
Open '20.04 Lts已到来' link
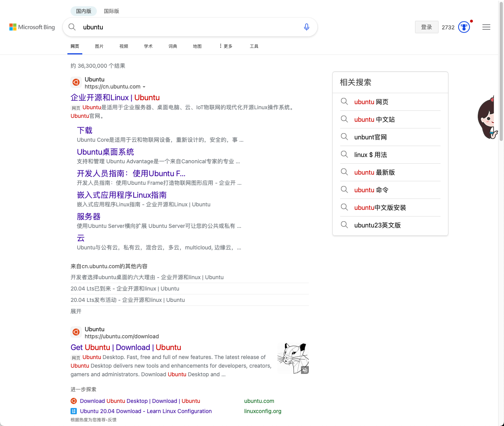[125, 289]
